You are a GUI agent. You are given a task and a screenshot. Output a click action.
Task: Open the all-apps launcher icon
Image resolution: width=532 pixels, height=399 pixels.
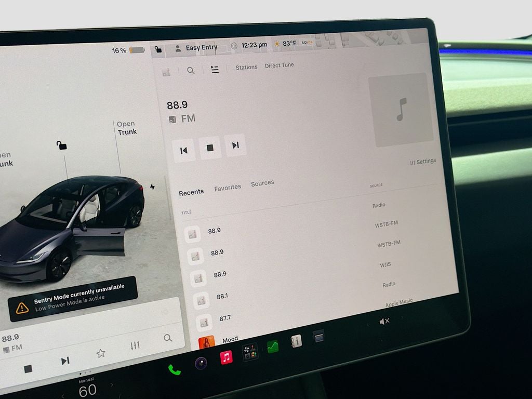[x=250, y=352]
